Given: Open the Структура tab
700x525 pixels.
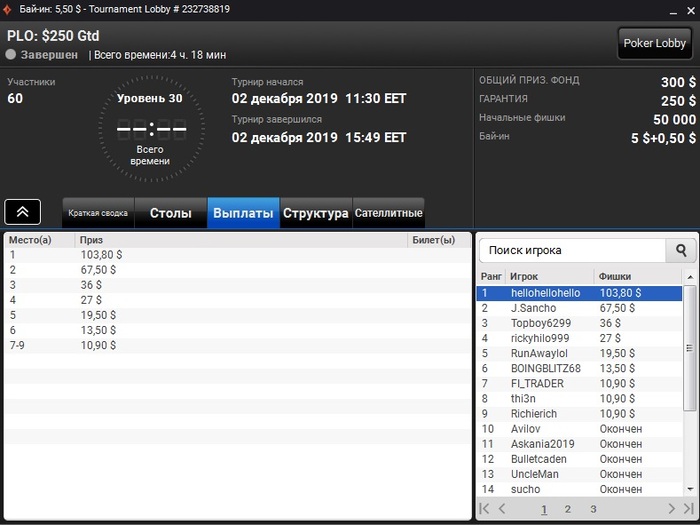Looking at the screenshot, I should (316, 213).
